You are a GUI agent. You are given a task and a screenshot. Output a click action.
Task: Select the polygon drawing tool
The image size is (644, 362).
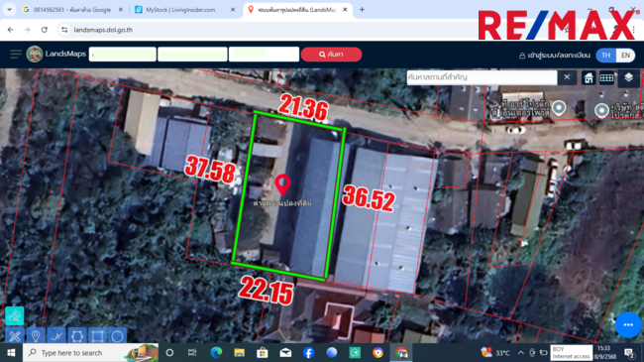tap(77, 336)
